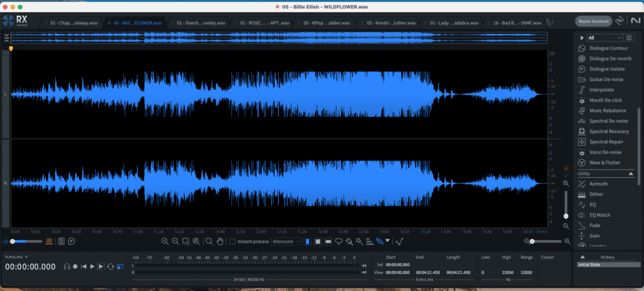Open the h:m:s.ms time format dropdown
The height and width of the screenshot is (291, 644).
[x=16, y=256]
